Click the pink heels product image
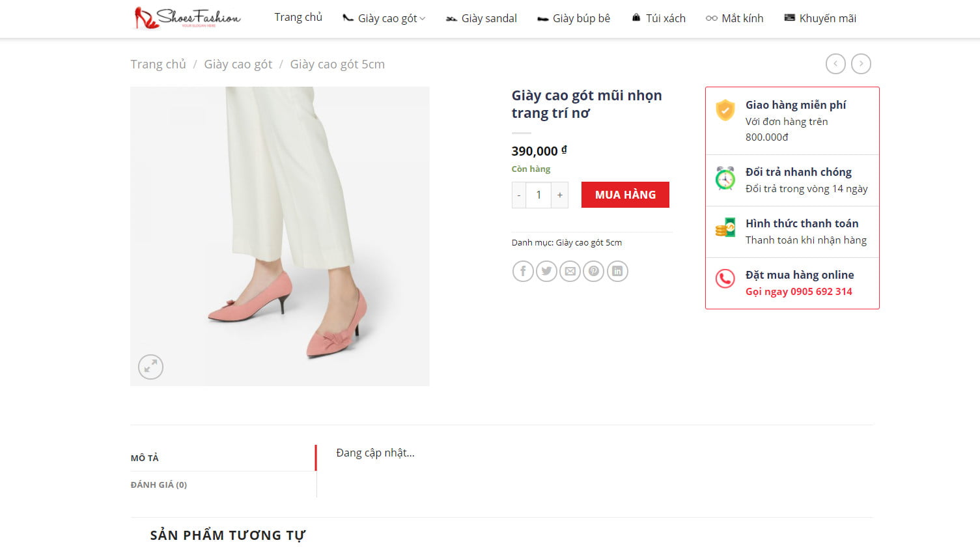Screen dimensions: 980x549 (280, 236)
